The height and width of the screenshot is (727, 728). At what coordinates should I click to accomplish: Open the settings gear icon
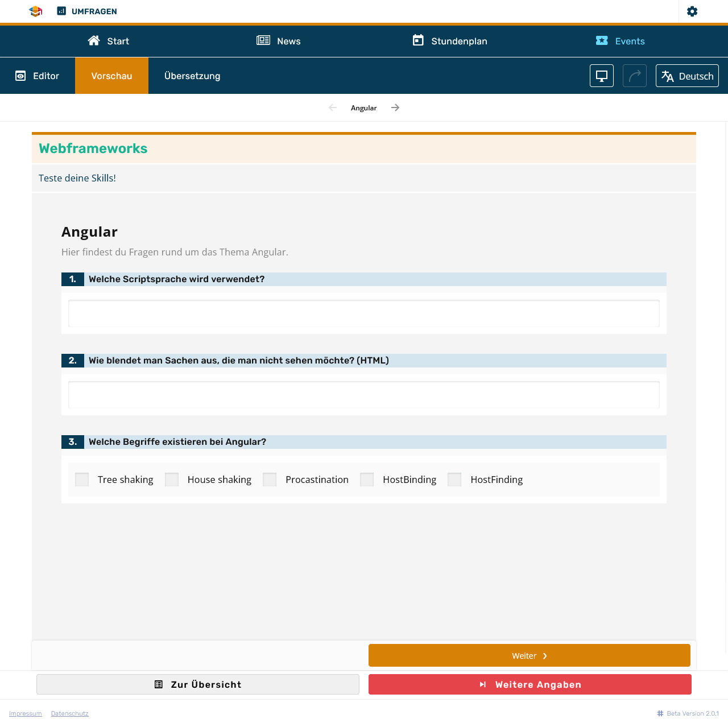click(x=692, y=11)
